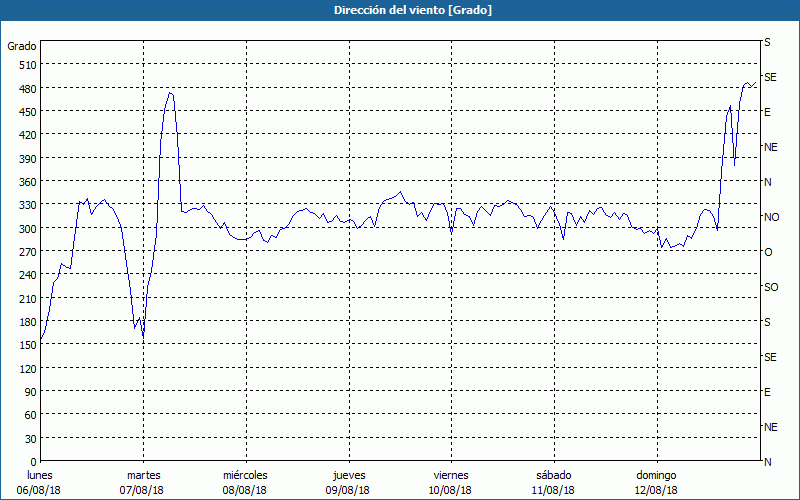Select the date 11/08/18
The image size is (800, 500).
point(553,490)
